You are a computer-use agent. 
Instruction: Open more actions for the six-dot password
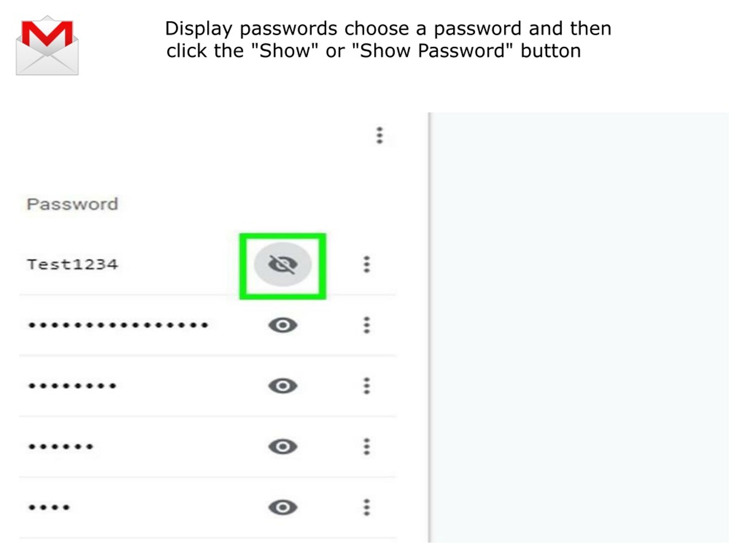367,447
